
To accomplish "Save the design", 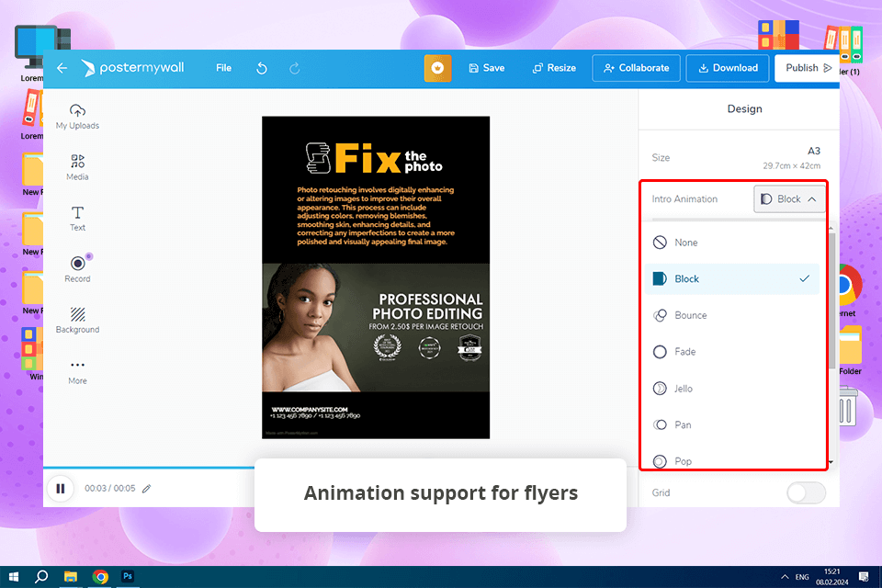I will coord(487,68).
